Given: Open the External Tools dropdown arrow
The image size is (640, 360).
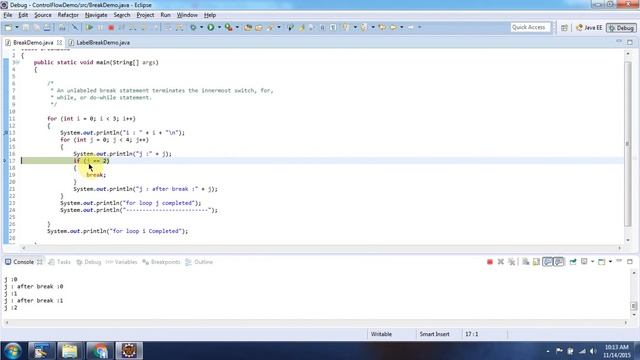Looking at the screenshot, I should 237,27.
